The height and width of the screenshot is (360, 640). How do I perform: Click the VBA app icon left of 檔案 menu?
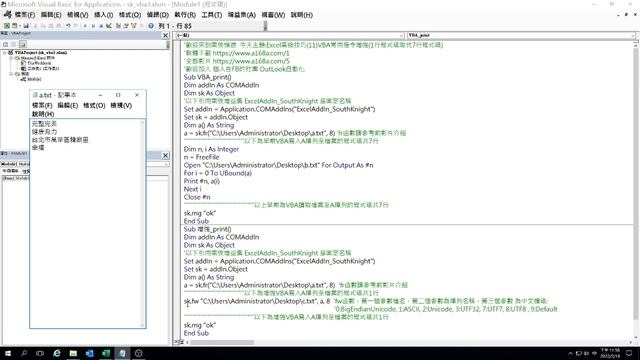point(7,15)
